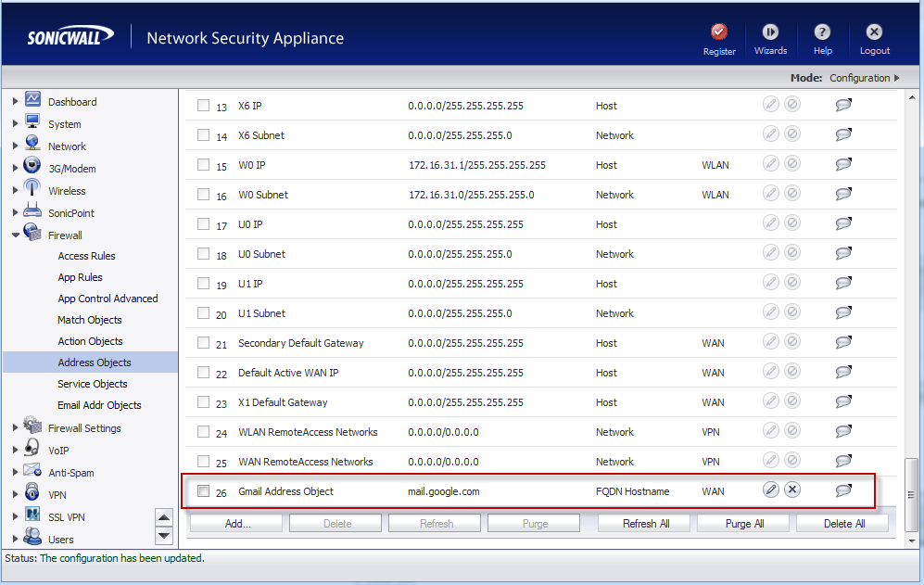Screen dimensions: 924x585
Task: Open Match Objects page
Action: pyautogui.click(x=90, y=320)
